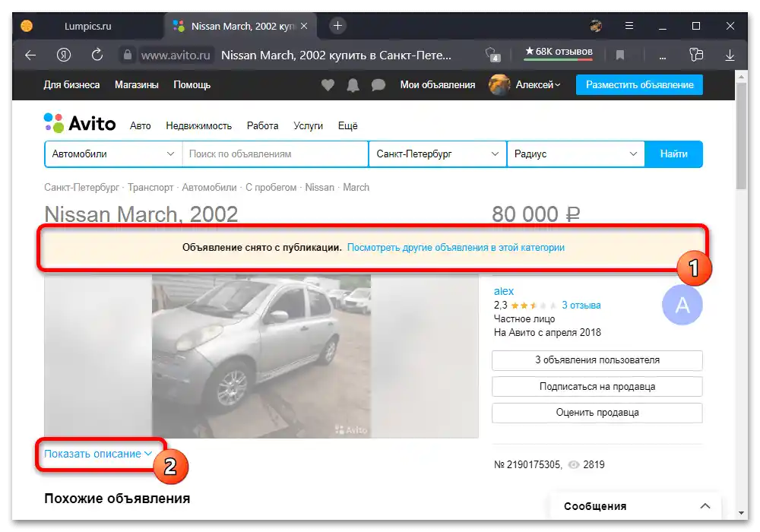Click the www.avito.ru address field
Viewport: 760px width, 532px height.
pos(176,55)
